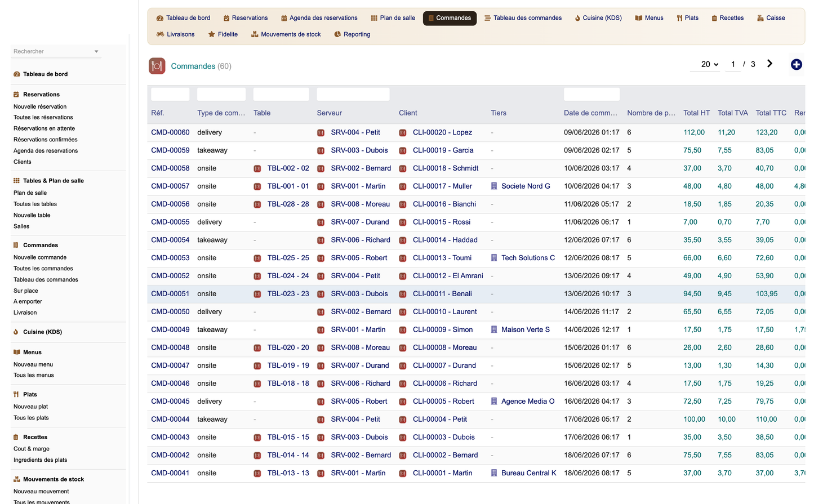Focus the Table column filter field
The height and width of the screenshot is (504, 814).
coord(281,95)
